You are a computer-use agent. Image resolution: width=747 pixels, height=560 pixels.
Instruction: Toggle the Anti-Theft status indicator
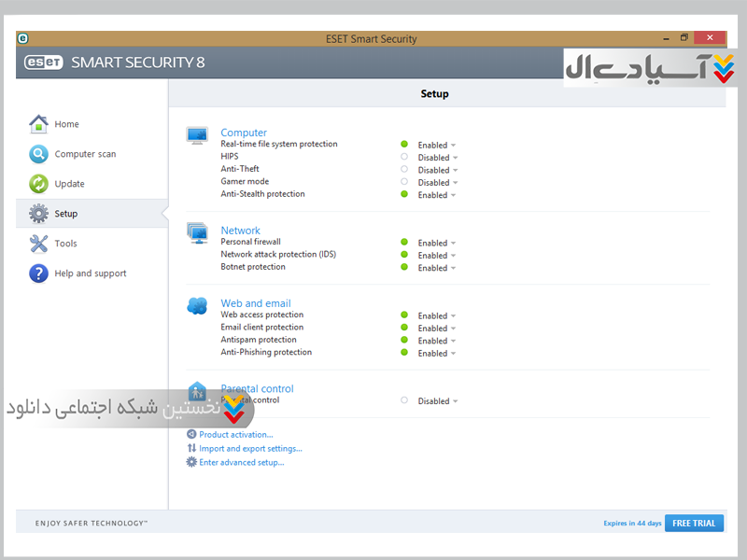[404, 169]
